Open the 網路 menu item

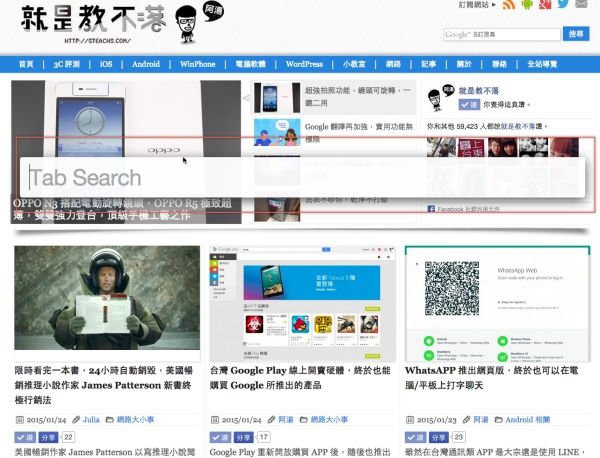point(393,64)
